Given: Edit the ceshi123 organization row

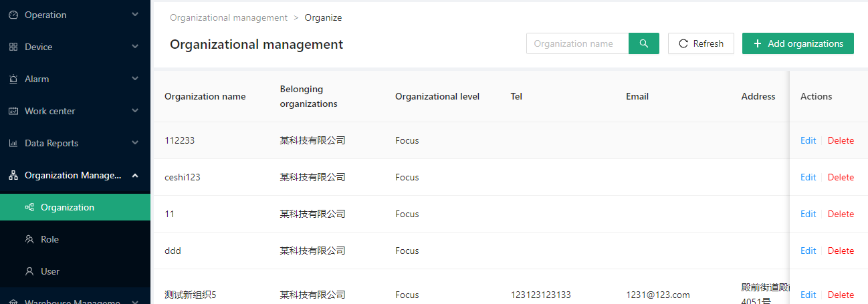Looking at the screenshot, I should coord(808,177).
